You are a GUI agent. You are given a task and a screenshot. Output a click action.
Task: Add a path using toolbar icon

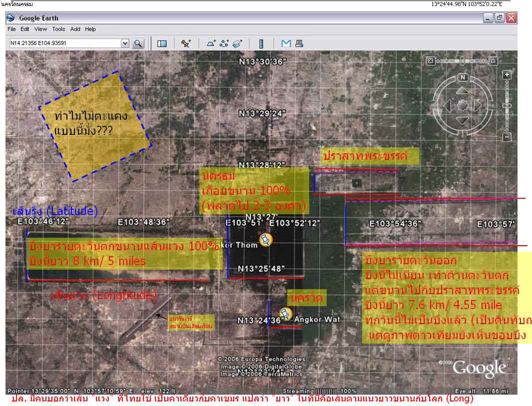pos(224,43)
